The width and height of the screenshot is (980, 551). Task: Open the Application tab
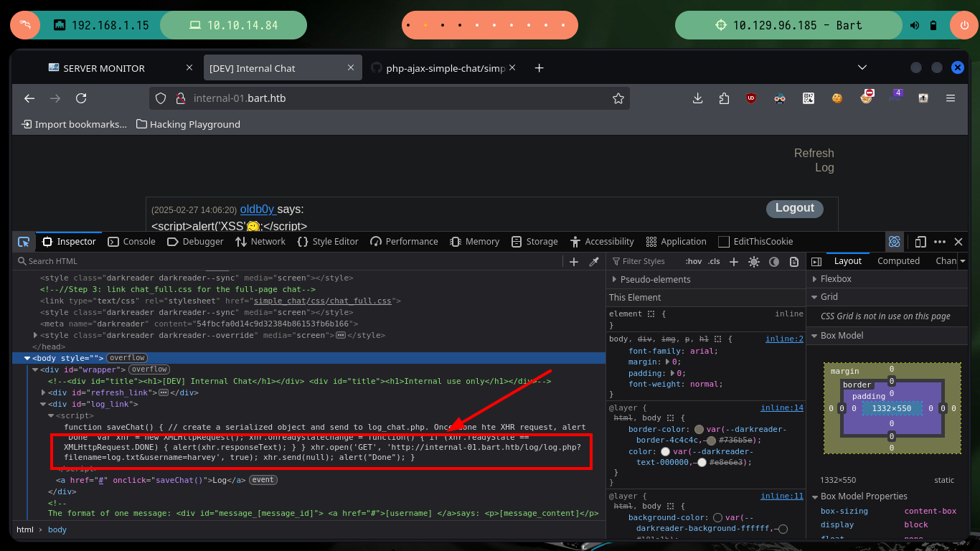pos(676,242)
